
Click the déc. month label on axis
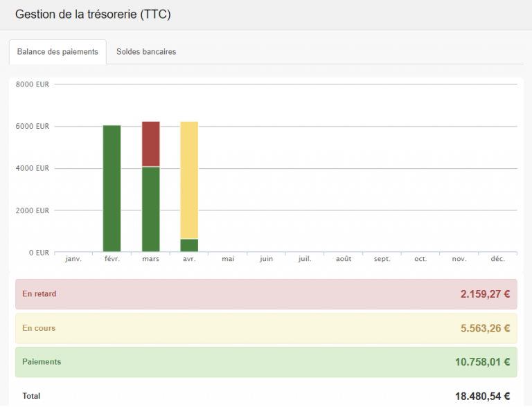pos(497,259)
